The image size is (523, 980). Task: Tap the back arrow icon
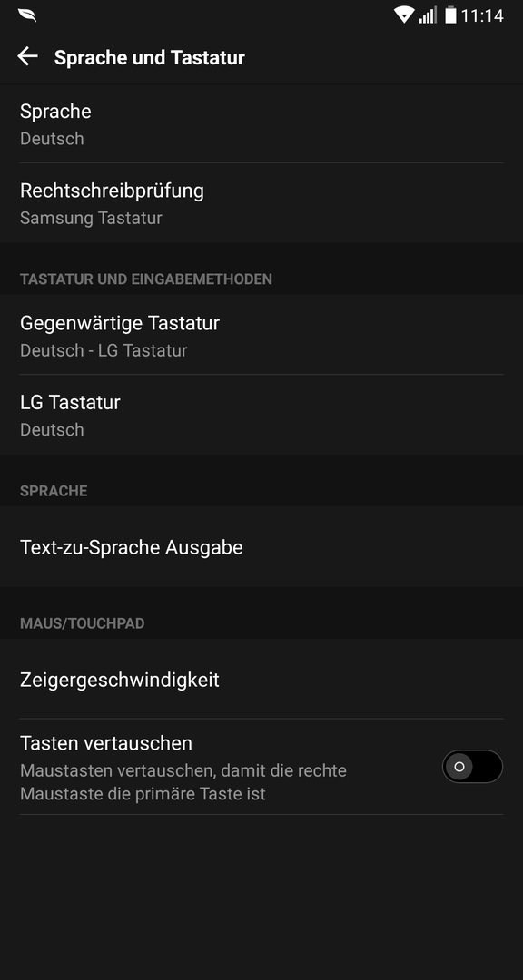pyautogui.click(x=27, y=57)
